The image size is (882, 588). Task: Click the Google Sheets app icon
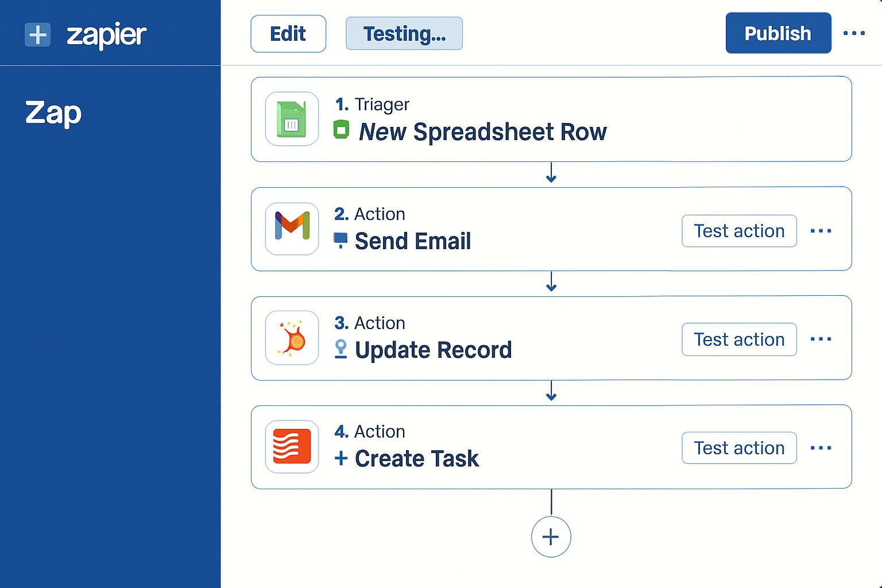click(292, 119)
